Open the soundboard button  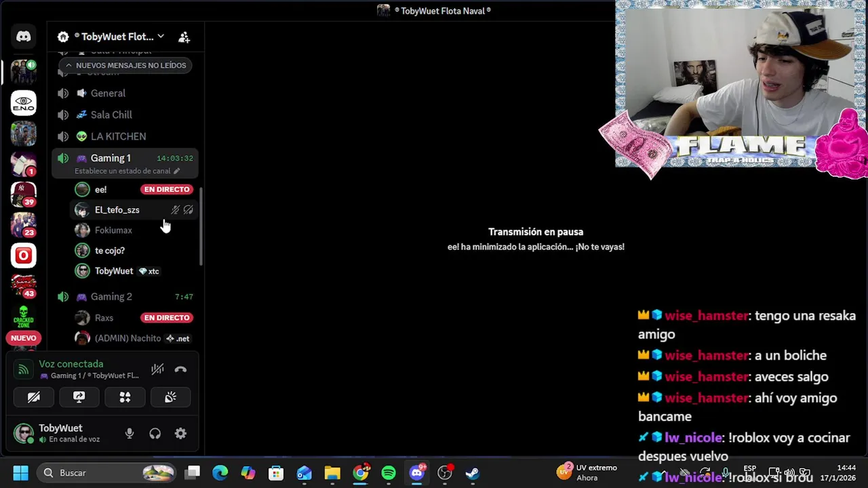click(170, 397)
